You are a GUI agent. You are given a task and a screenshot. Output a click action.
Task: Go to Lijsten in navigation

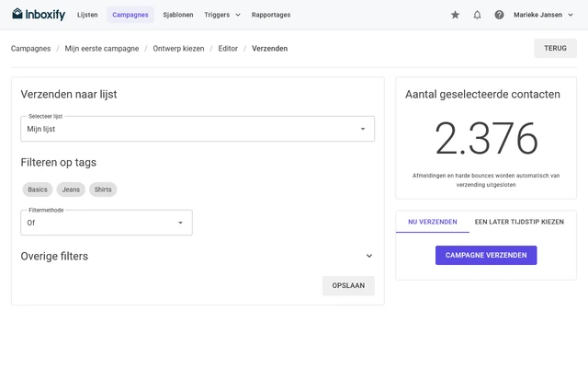click(x=87, y=15)
